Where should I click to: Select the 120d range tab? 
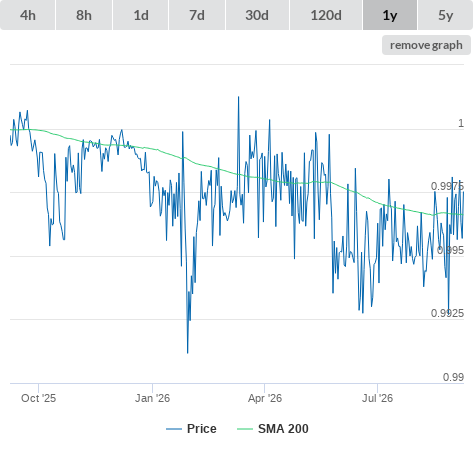click(x=326, y=15)
